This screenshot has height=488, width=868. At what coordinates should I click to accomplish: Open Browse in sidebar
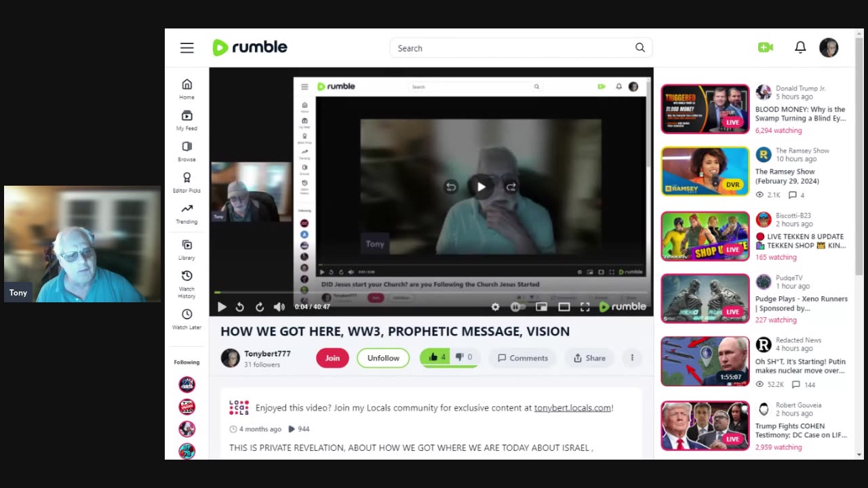click(x=186, y=151)
